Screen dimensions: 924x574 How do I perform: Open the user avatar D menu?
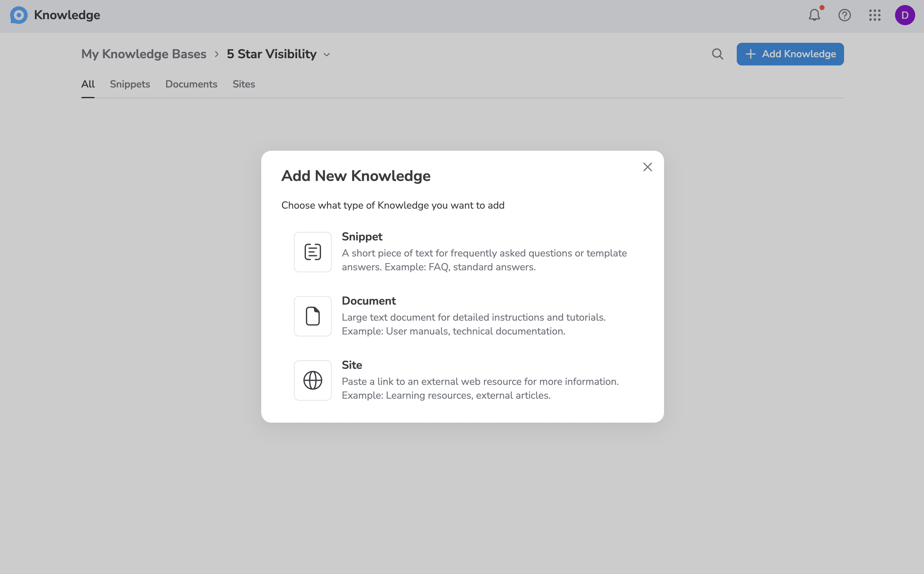pos(904,15)
